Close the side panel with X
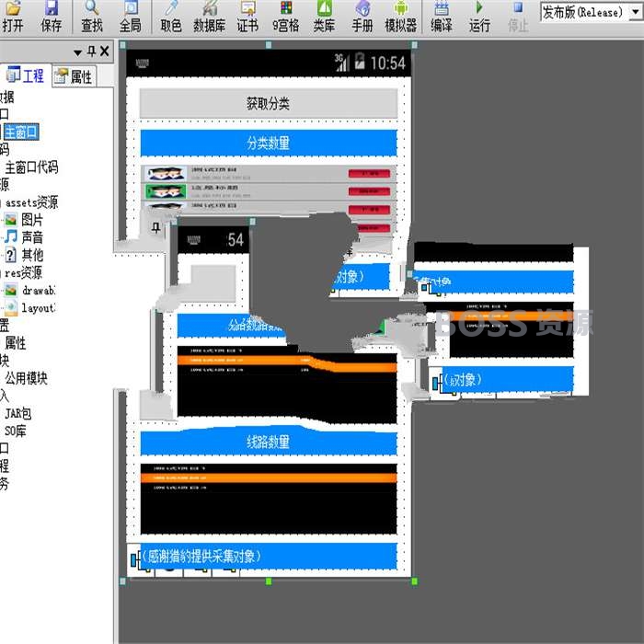This screenshot has height=644, width=644. tap(105, 52)
